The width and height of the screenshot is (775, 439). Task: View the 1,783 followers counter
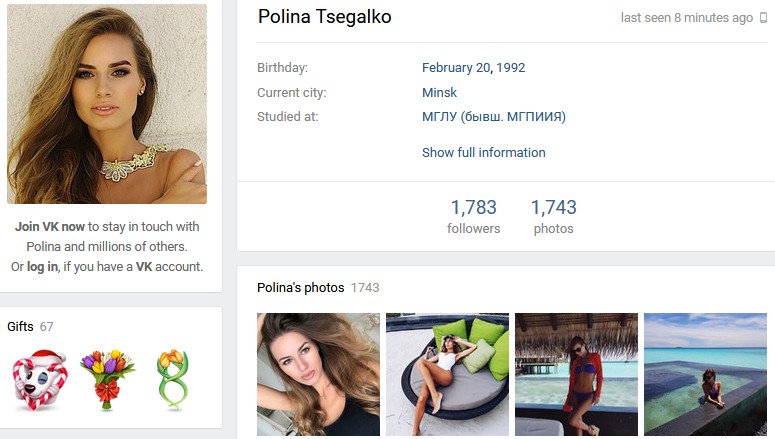coord(473,216)
